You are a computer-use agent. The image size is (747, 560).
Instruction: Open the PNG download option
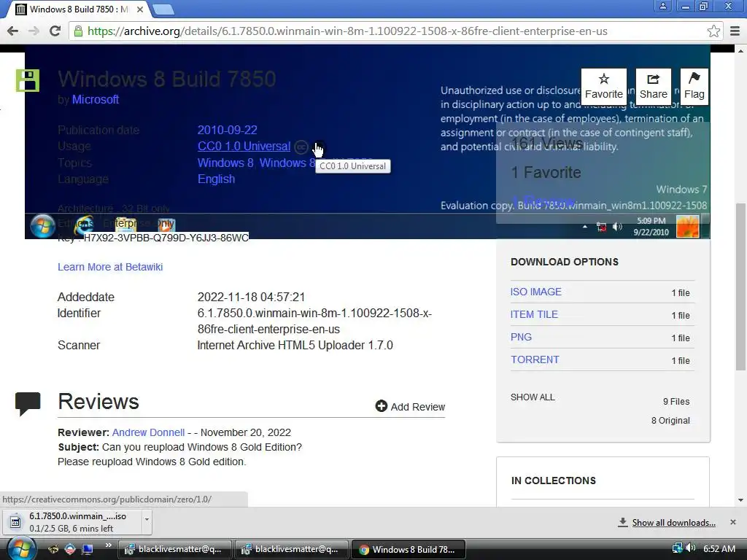(x=521, y=337)
